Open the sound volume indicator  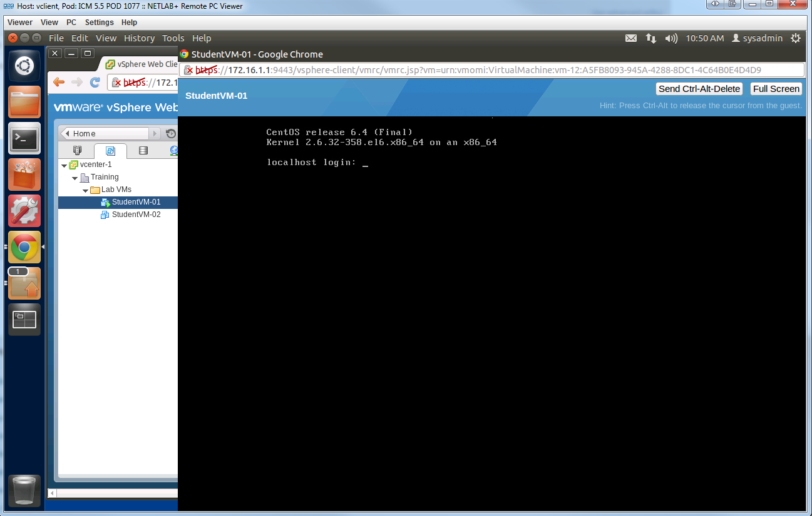(671, 38)
